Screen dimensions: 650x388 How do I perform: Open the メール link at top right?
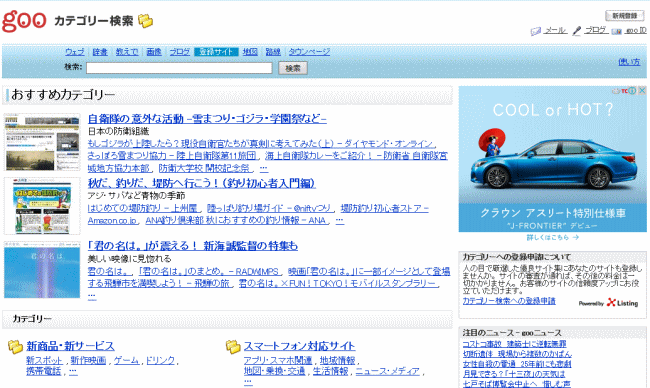[555, 30]
